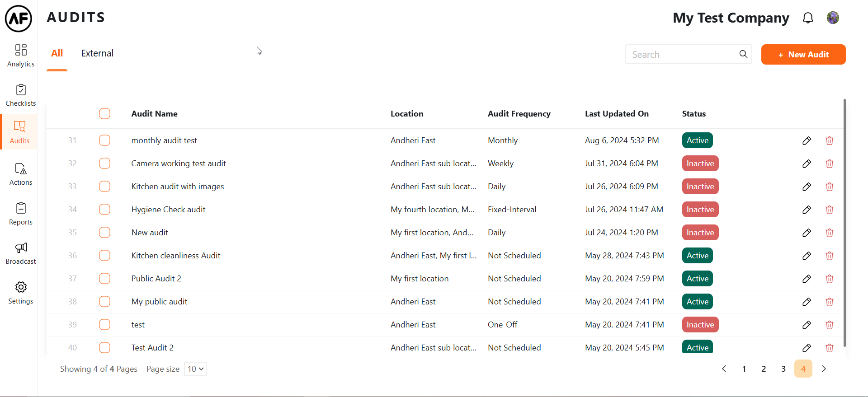Open Analytics from the sidebar

21,56
